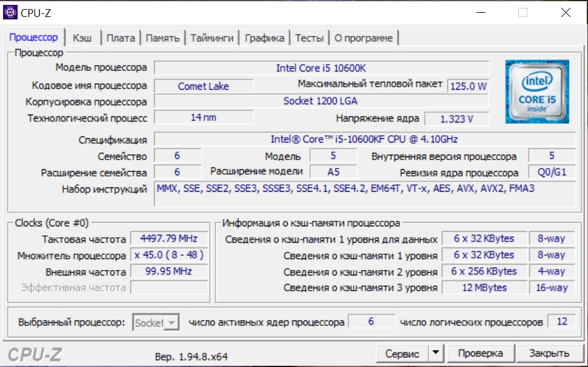Viewport: 588px width, 367px height.
Task: Click the 125.0 W thermal package value
Action: (x=468, y=86)
